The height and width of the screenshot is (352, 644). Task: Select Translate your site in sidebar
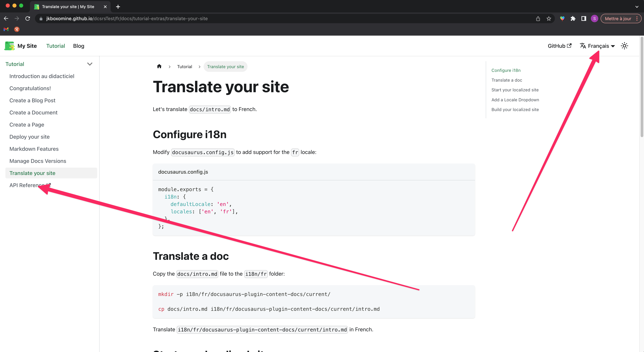pyautogui.click(x=51, y=173)
